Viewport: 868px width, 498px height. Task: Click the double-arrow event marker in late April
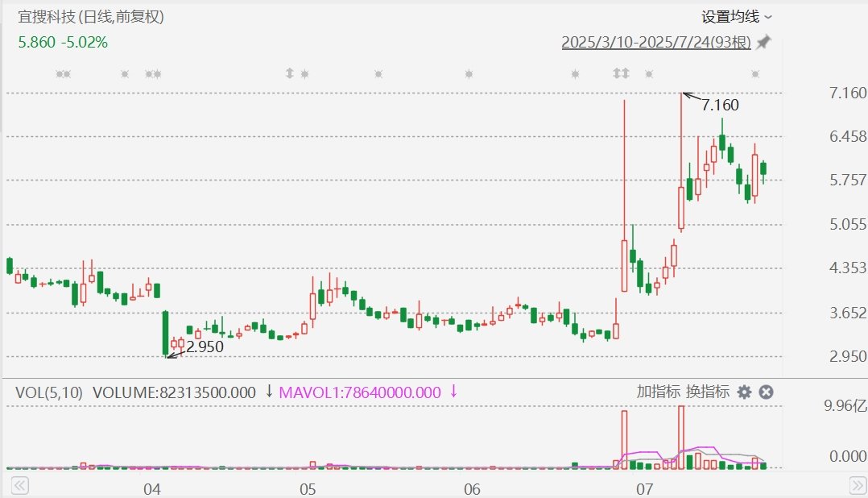(x=290, y=74)
